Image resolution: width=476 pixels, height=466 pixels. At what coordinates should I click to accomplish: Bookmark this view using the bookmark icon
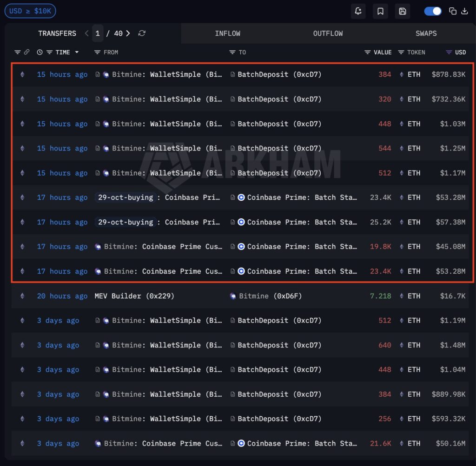click(x=380, y=11)
